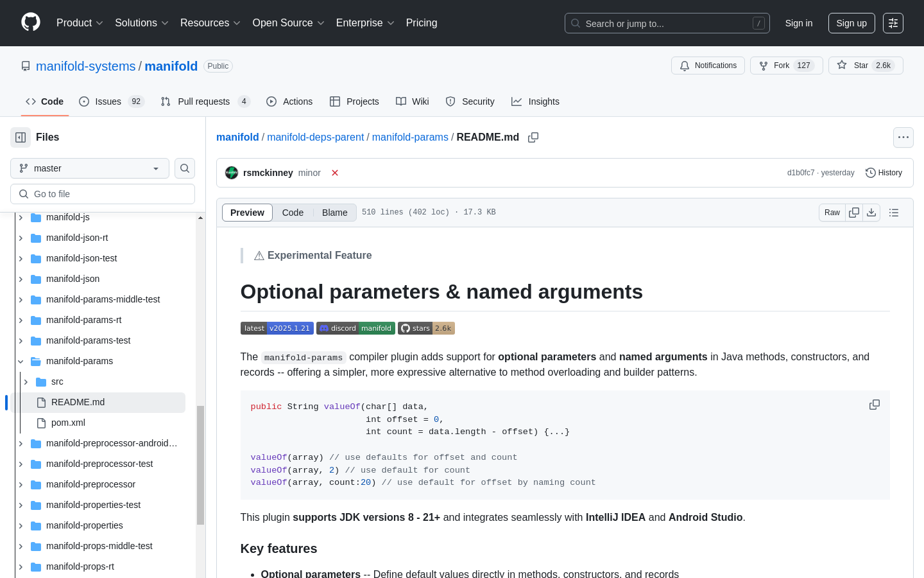
Task: Click the file tree scrollbar thumb
Action: pyautogui.click(x=200, y=465)
